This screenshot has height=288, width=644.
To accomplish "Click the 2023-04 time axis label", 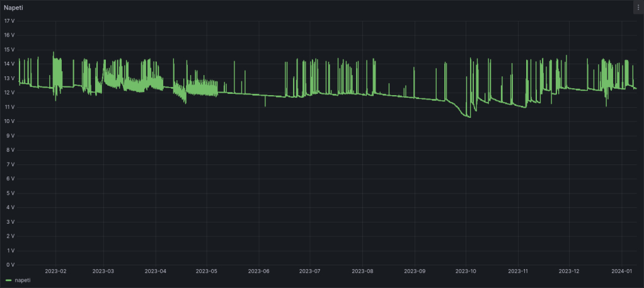I will coord(155,271).
